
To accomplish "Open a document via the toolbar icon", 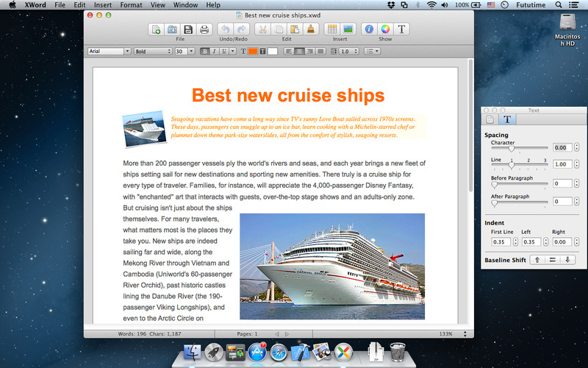I will coord(172,29).
